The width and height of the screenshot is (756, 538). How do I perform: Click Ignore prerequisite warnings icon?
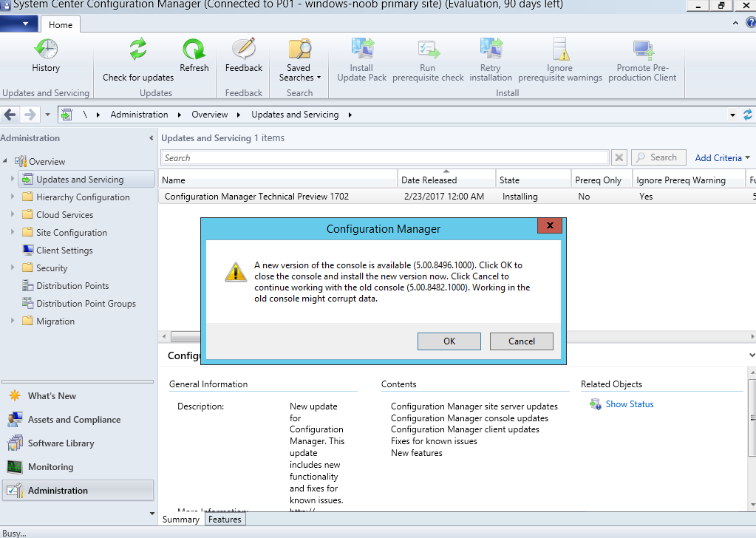(x=560, y=50)
